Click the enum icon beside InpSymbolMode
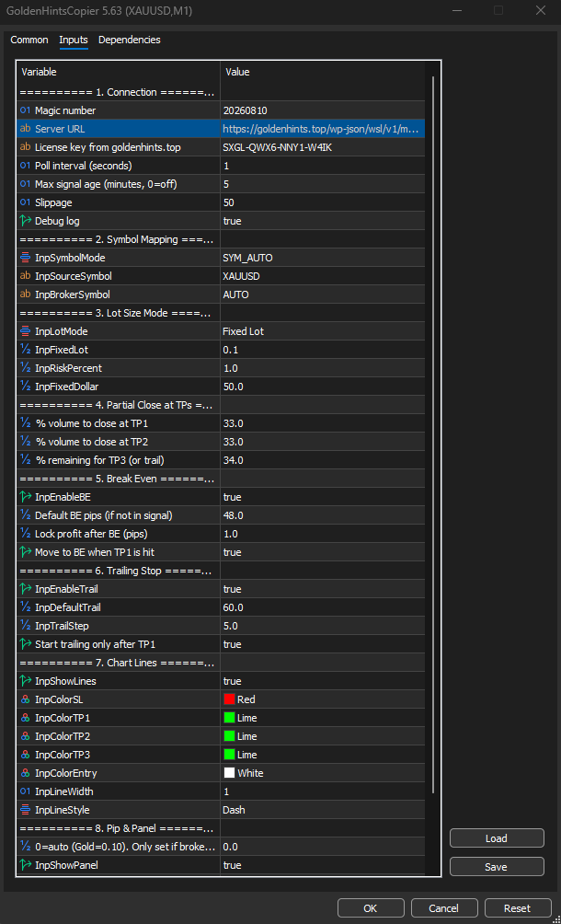Screen dimensions: 561x924 point(26,258)
